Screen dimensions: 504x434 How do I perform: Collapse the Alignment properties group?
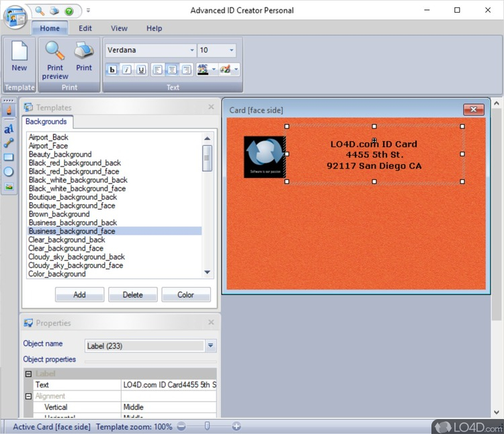coord(29,396)
